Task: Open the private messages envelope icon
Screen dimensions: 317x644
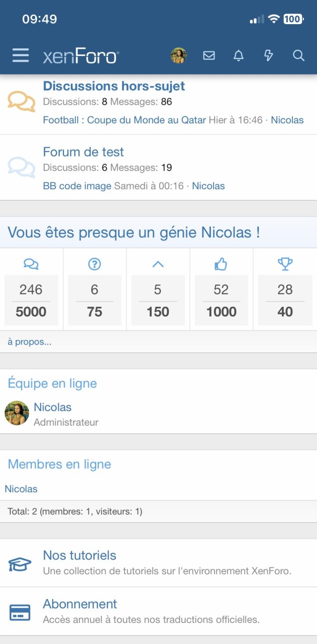Action: point(209,56)
